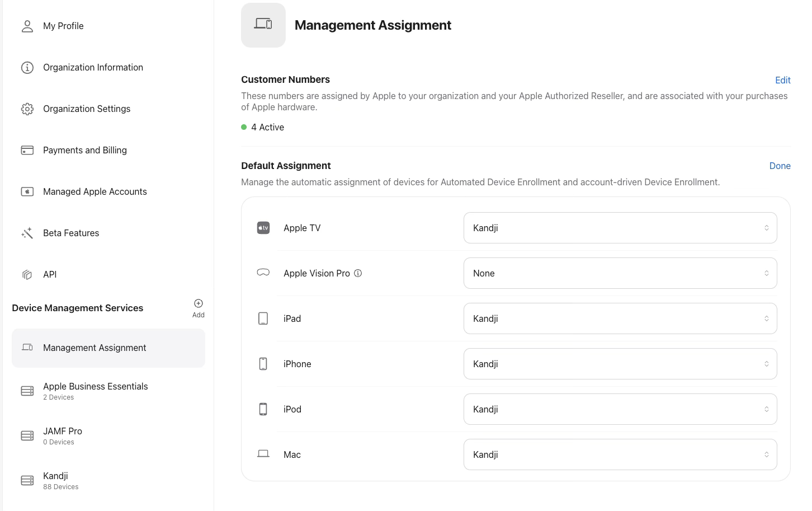The height and width of the screenshot is (511, 812).
Task: Click the green active status dot
Action: [244, 127]
